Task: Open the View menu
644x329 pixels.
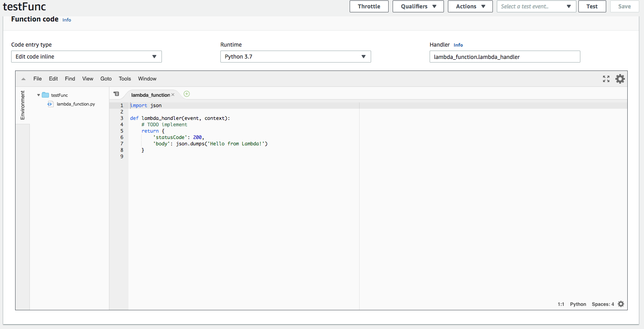Action: pos(88,79)
